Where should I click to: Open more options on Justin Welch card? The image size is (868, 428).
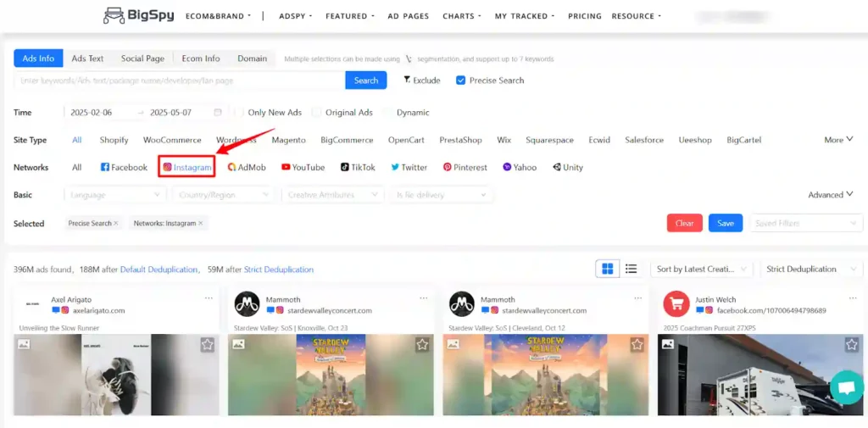853,297
